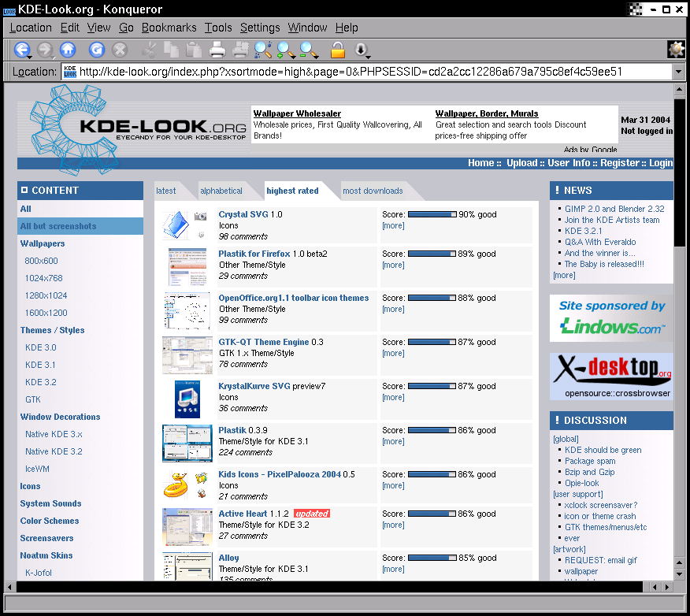The width and height of the screenshot is (690, 616).
Task: Click the zoom in magnifier with plus
Action: (284, 50)
